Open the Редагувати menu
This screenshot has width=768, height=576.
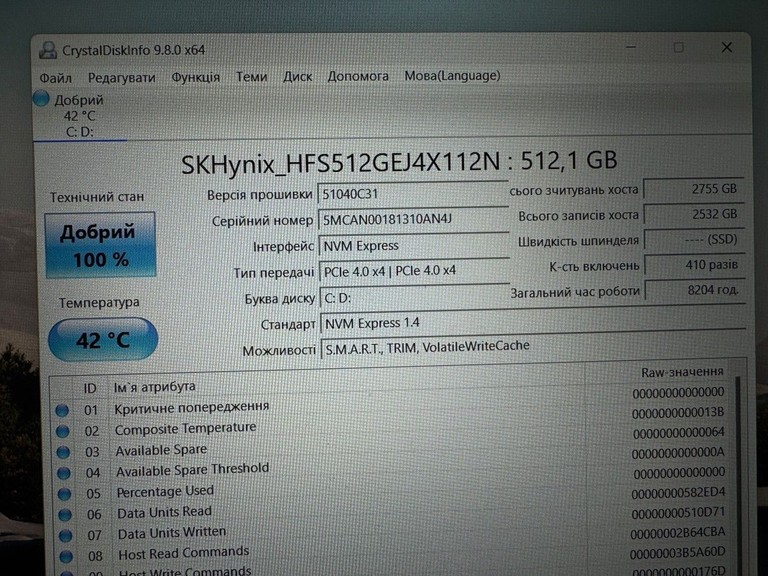pyautogui.click(x=121, y=77)
